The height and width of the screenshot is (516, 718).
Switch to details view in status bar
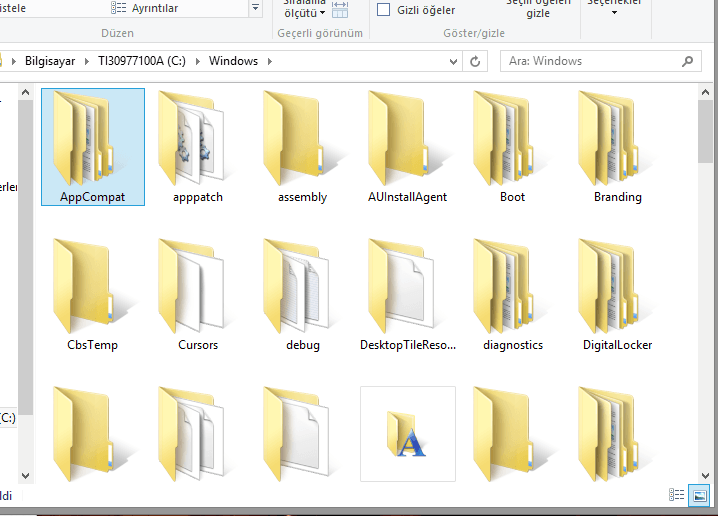(x=678, y=495)
